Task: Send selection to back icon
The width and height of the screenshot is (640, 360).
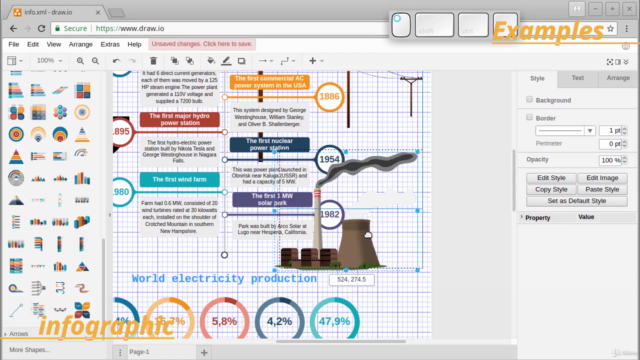Action: tap(189, 61)
